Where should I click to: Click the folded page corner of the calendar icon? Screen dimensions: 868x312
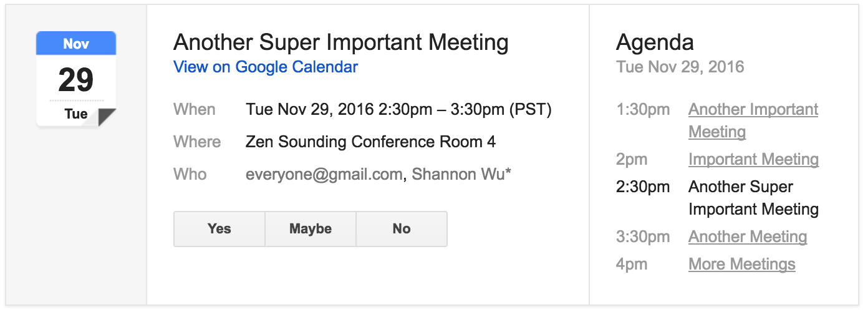tap(107, 117)
